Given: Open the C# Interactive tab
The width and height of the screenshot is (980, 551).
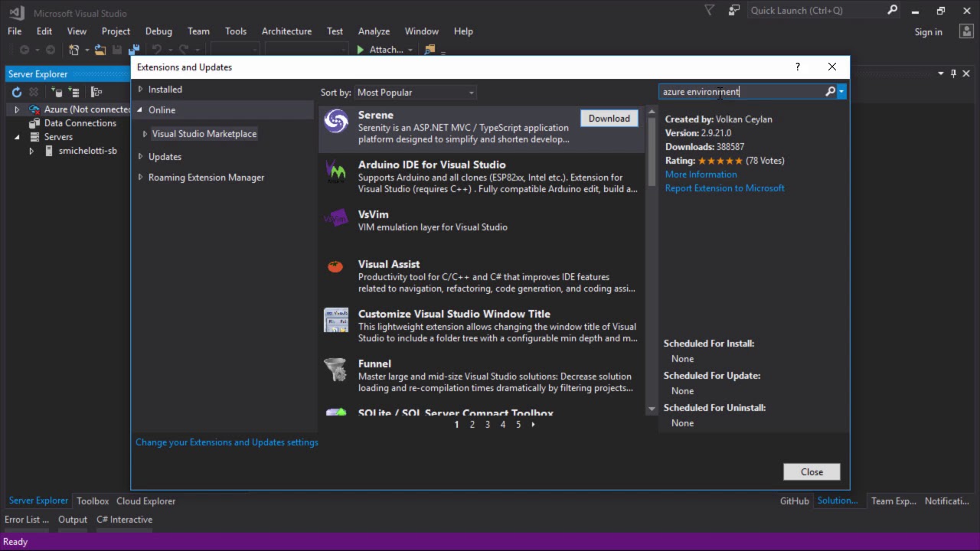Looking at the screenshot, I should 124,520.
